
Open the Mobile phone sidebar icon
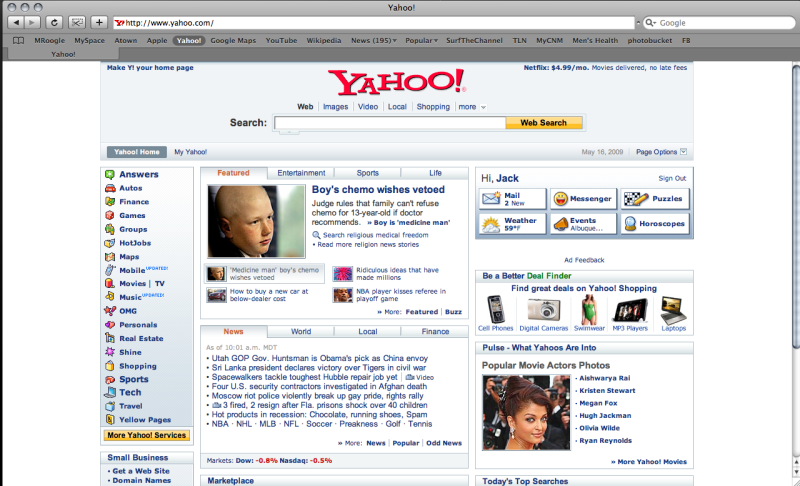(x=110, y=270)
